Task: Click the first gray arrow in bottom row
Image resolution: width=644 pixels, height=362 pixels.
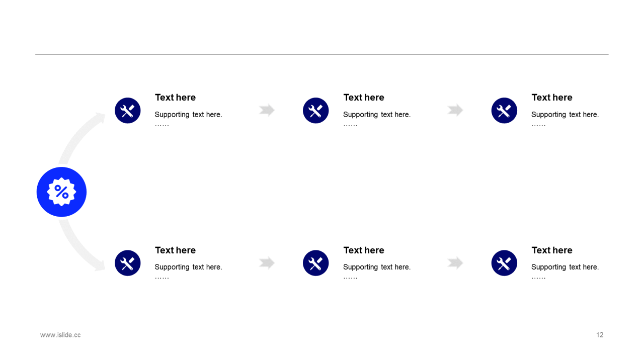Action: (x=267, y=262)
